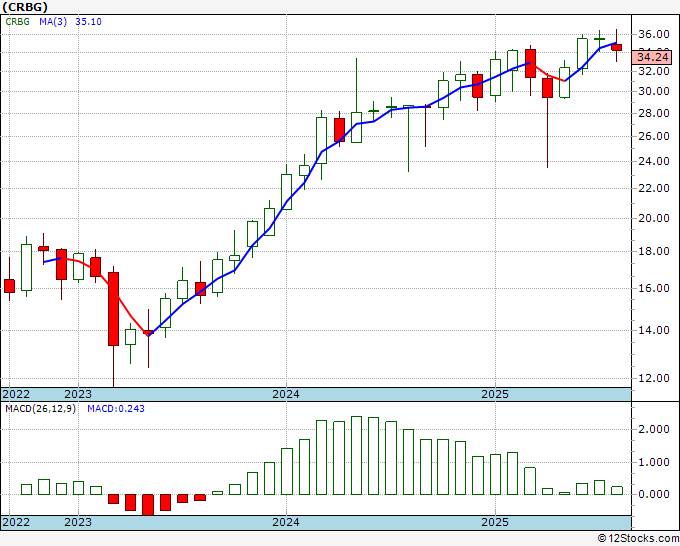
Task: Click the MACD:0.243 value label
Action: 116,409
